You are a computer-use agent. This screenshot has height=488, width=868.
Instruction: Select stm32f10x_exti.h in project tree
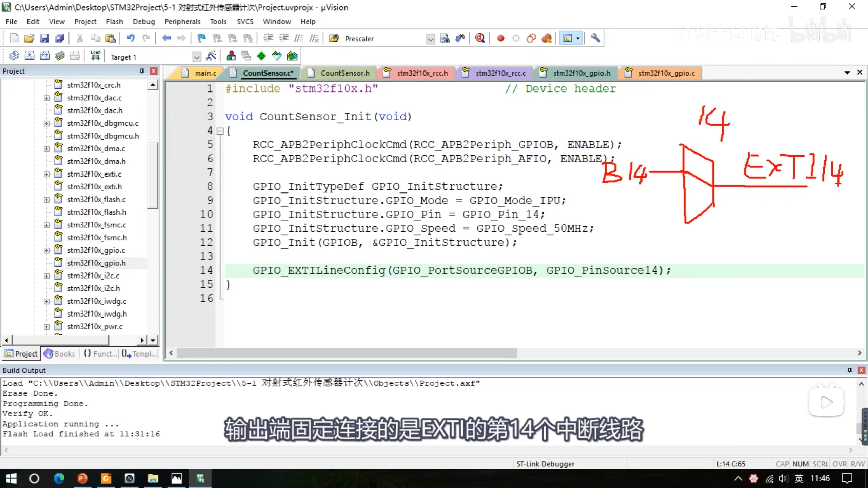94,187
